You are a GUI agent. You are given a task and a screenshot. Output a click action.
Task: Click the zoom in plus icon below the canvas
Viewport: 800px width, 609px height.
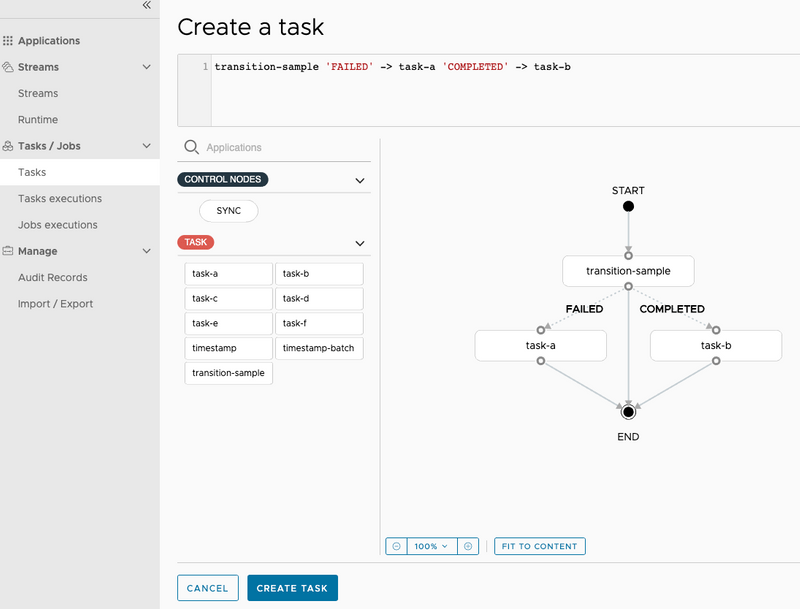[468, 546]
